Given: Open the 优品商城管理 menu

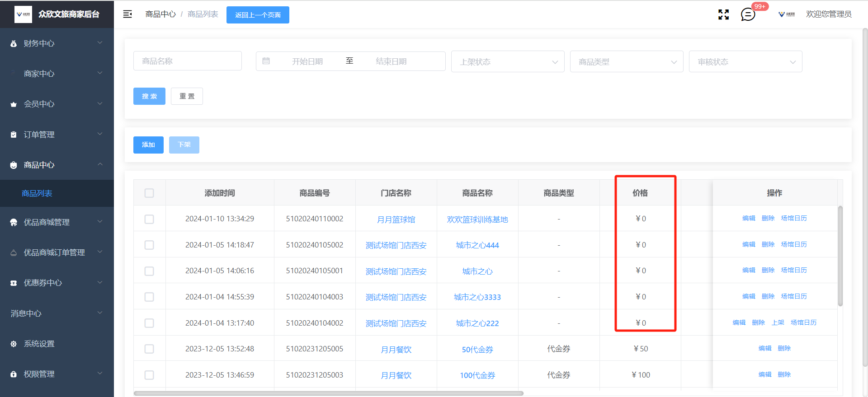Looking at the screenshot, I should click(57, 222).
